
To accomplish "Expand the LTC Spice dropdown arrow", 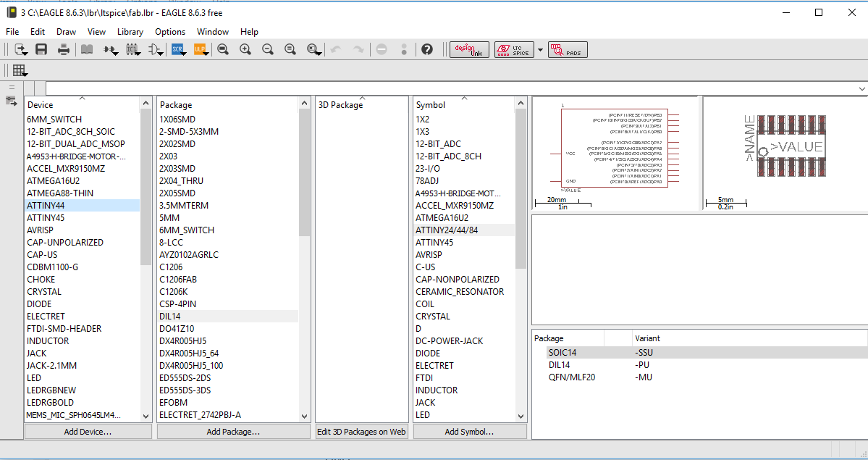I will 540,50.
